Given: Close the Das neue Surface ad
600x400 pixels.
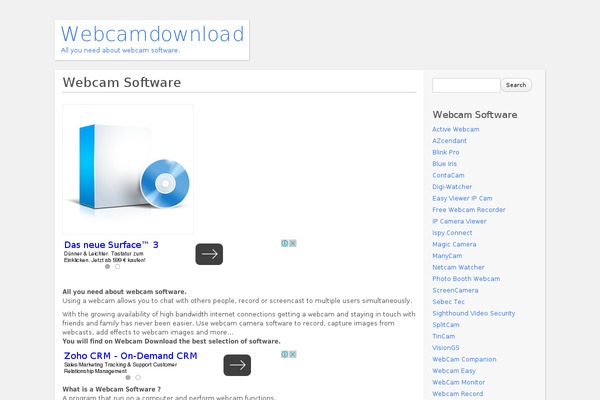Looking at the screenshot, I should pyautogui.click(x=293, y=243).
